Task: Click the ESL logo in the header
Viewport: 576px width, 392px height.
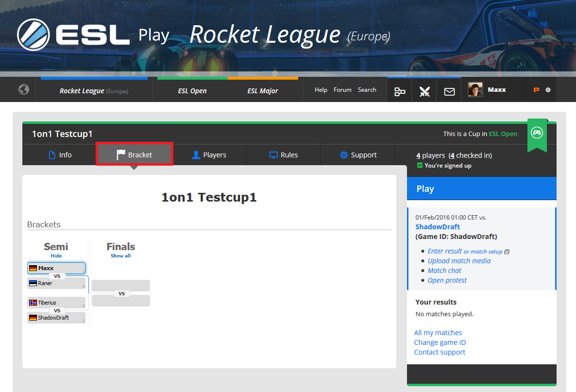Action: pyautogui.click(x=73, y=34)
